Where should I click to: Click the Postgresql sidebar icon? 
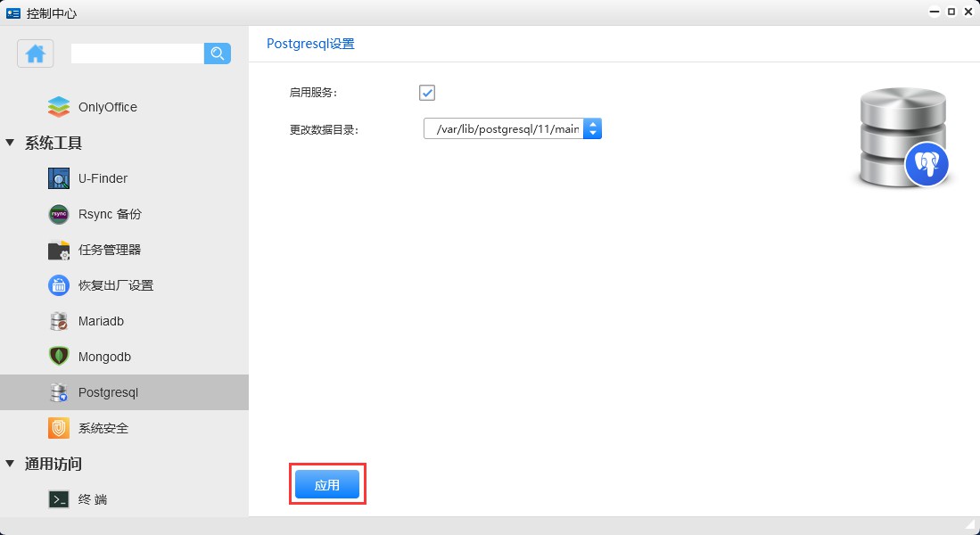58,392
